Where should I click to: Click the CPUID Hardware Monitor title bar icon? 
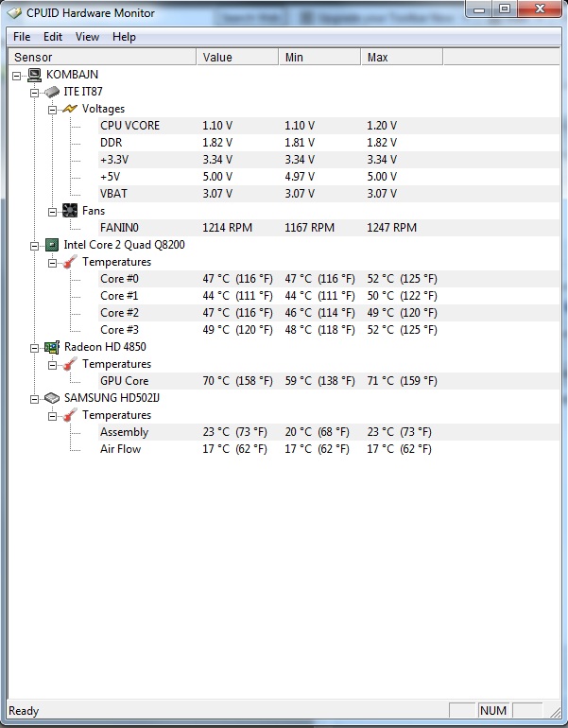point(15,13)
